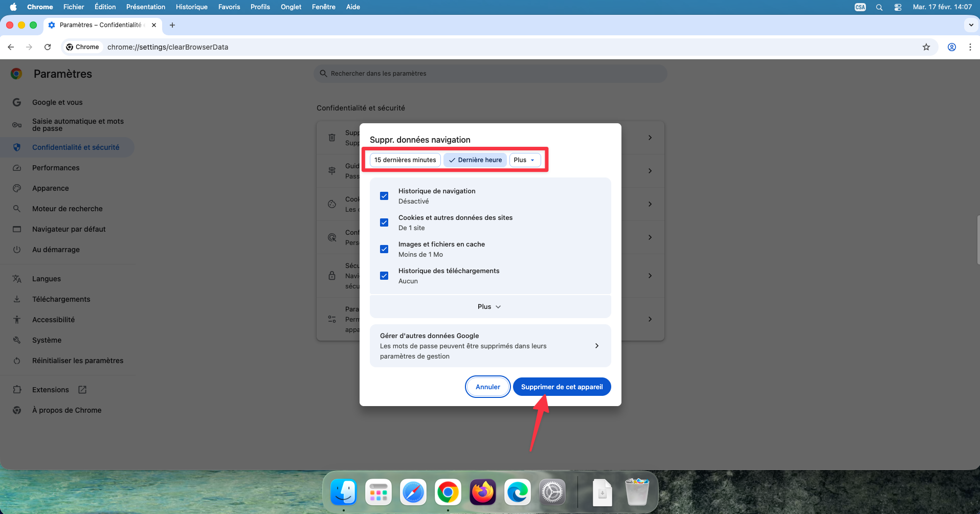Click the address bar URL text
The width and height of the screenshot is (980, 514).
[x=168, y=47]
